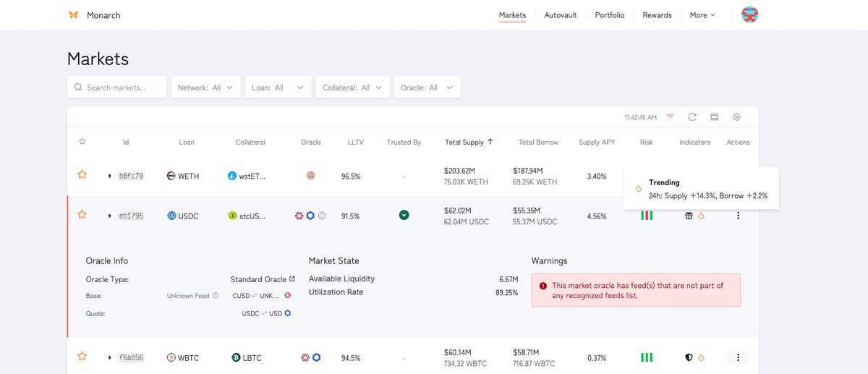Star the f6a056 WBTC market
868x374 pixels.
(82, 357)
